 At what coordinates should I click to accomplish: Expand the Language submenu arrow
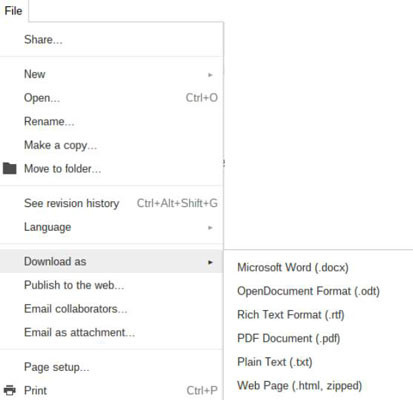(x=210, y=228)
